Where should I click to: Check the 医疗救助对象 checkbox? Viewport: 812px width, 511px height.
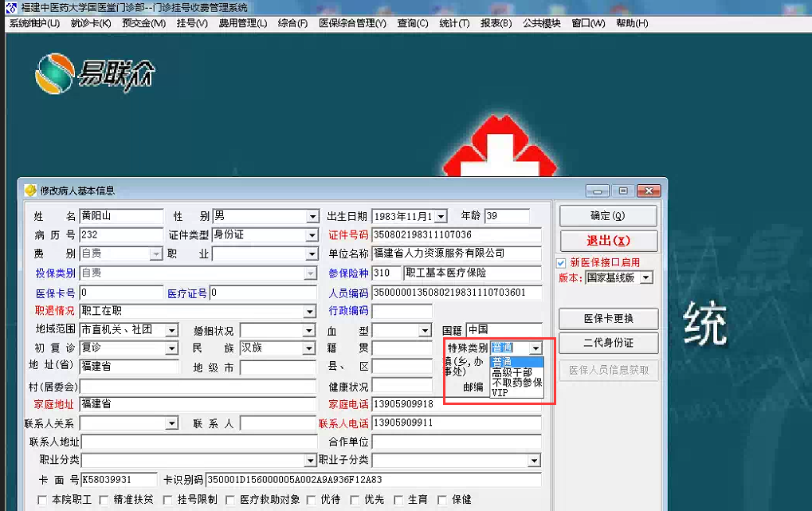pos(230,500)
